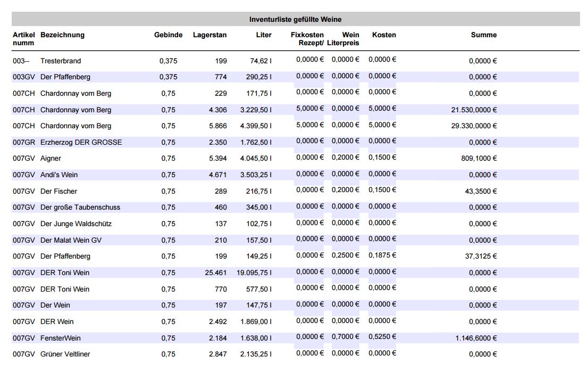Image resolution: width=588 pixels, height=365 pixels.
Task: Click the 'Inventurliste gefüllte Weine' title bar
Action: (296, 19)
